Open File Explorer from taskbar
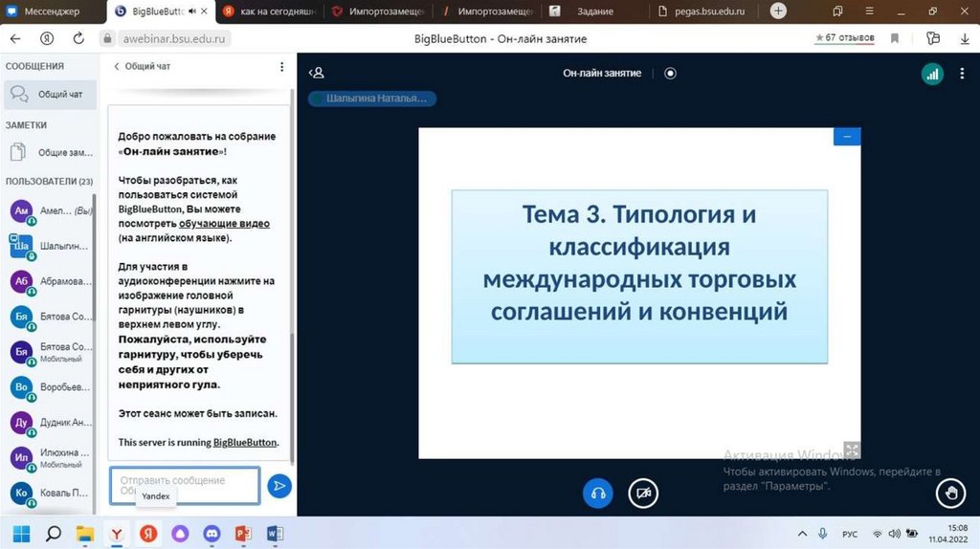Screen dimensions: 980x549 [85, 534]
